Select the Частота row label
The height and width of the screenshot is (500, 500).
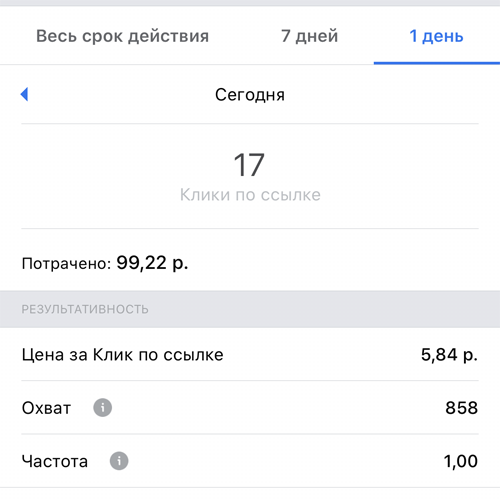click(x=55, y=462)
